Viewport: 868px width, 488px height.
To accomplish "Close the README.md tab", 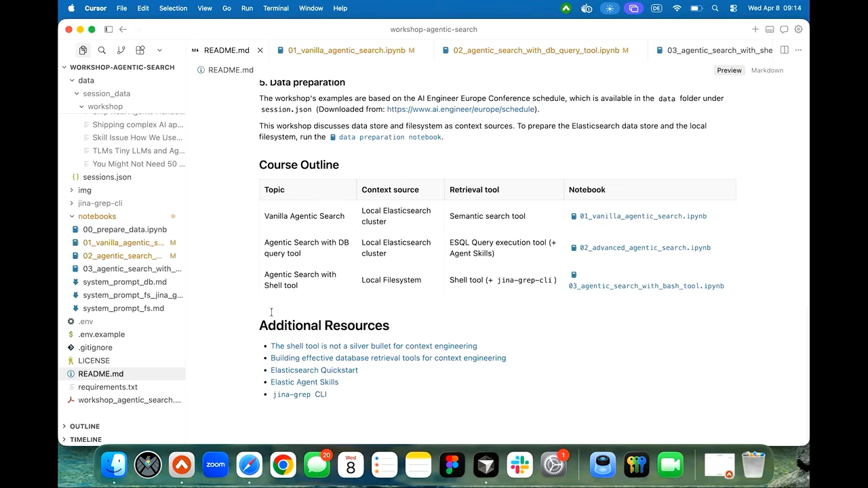I will click(x=260, y=50).
